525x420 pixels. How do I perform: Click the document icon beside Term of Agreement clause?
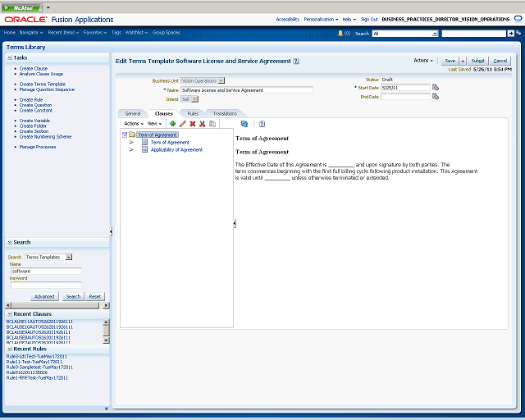click(x=144, y=142)
